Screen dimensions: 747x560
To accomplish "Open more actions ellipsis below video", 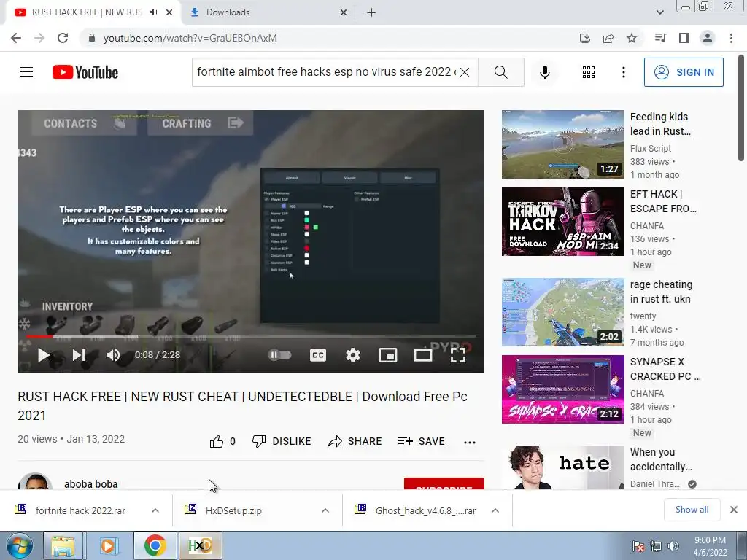I will (x=470, y=443).
